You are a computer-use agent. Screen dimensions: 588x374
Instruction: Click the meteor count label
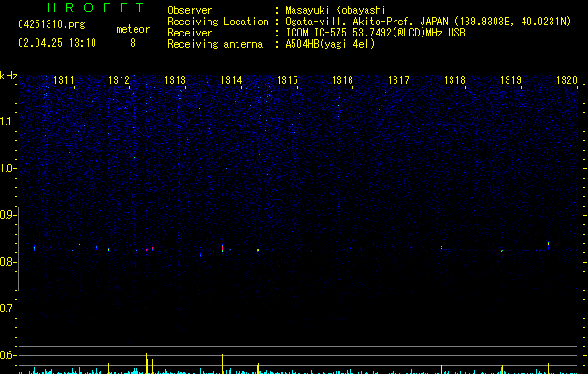tap(133, 29)
